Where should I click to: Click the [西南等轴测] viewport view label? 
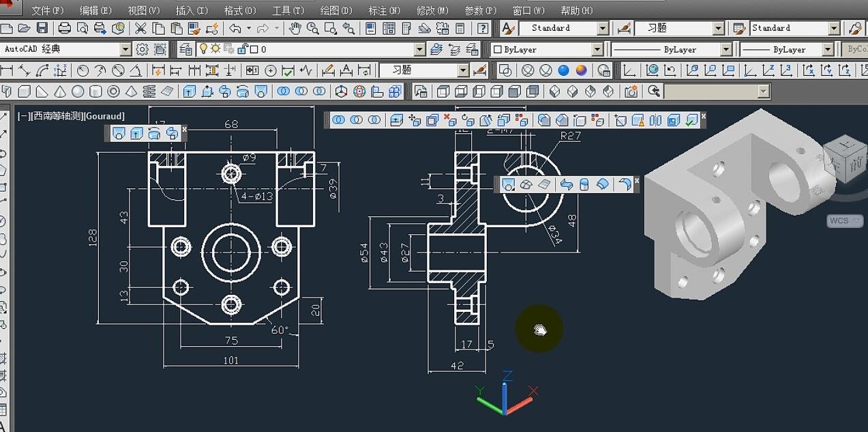(x=57, y=116)
